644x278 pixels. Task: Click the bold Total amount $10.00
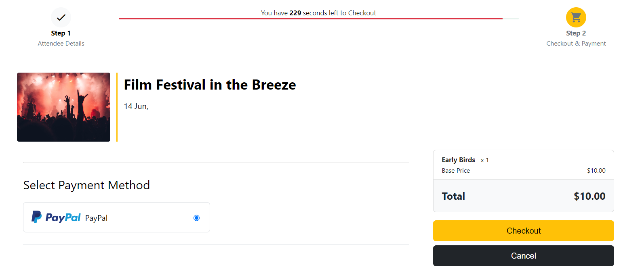[589, 196]
